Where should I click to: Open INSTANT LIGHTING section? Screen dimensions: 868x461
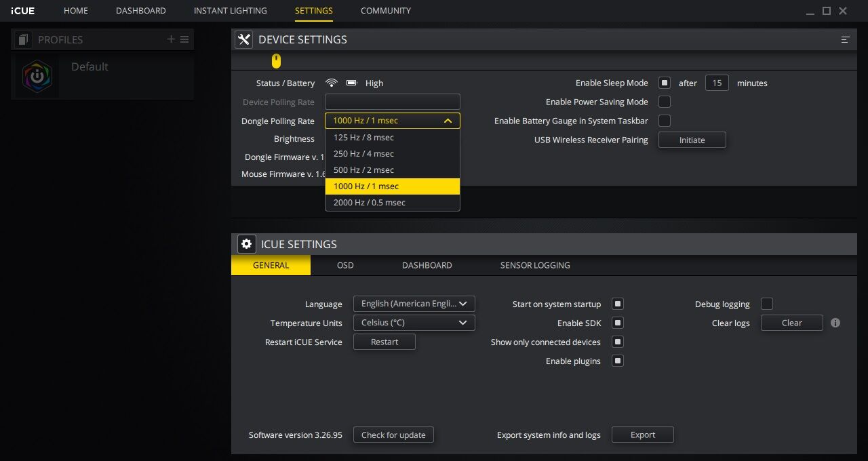pyautogui.click(x=231, y=11)
